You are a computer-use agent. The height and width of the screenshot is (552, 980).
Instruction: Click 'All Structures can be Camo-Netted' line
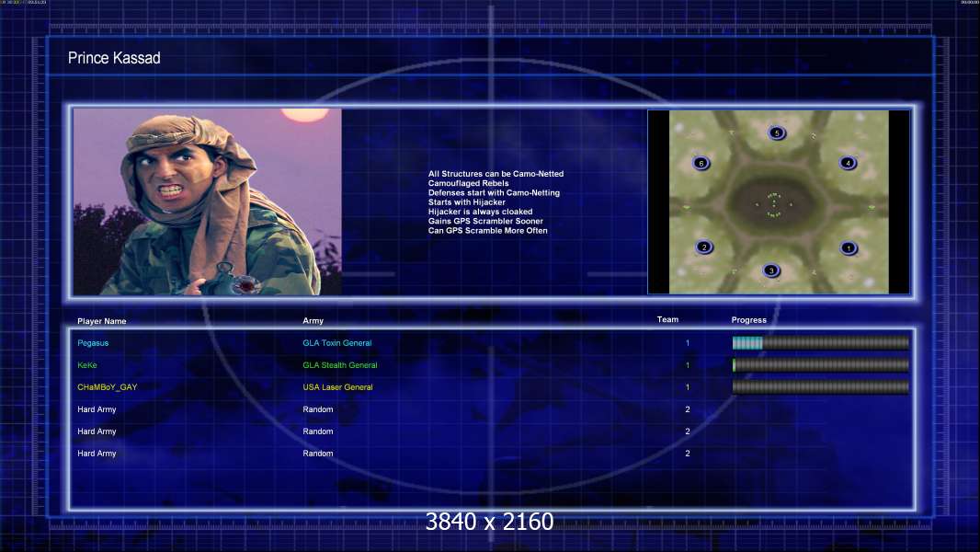[x=496, y=174]
